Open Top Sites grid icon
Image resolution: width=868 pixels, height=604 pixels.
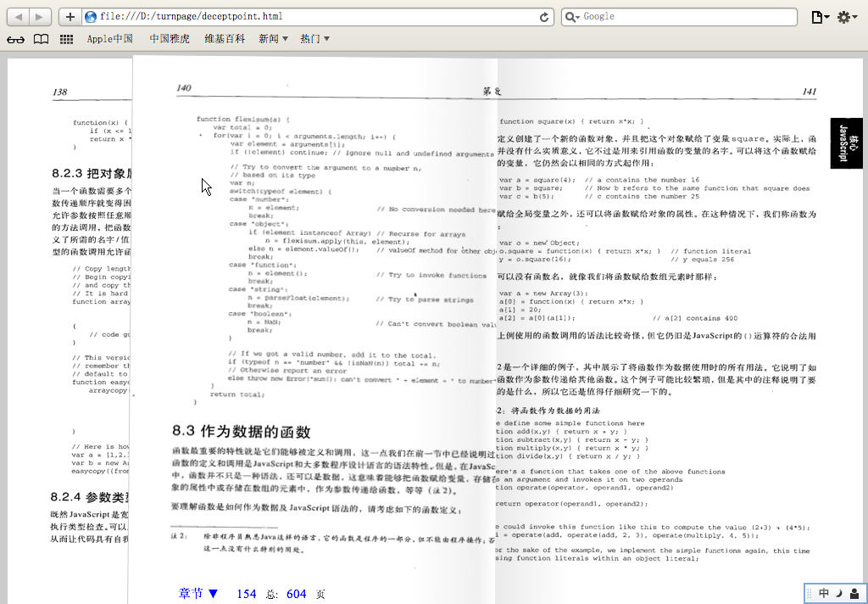pyautogui.click(x=66, y=39)
